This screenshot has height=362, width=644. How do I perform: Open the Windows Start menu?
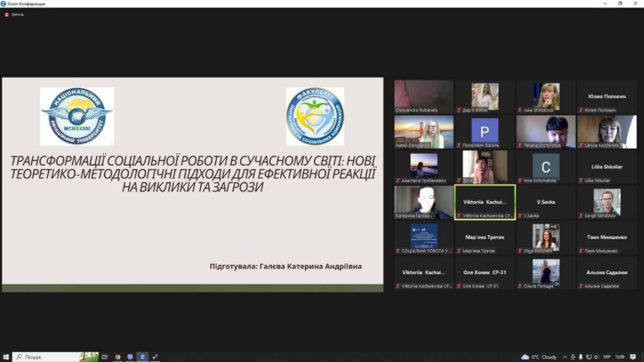point(5,356)
